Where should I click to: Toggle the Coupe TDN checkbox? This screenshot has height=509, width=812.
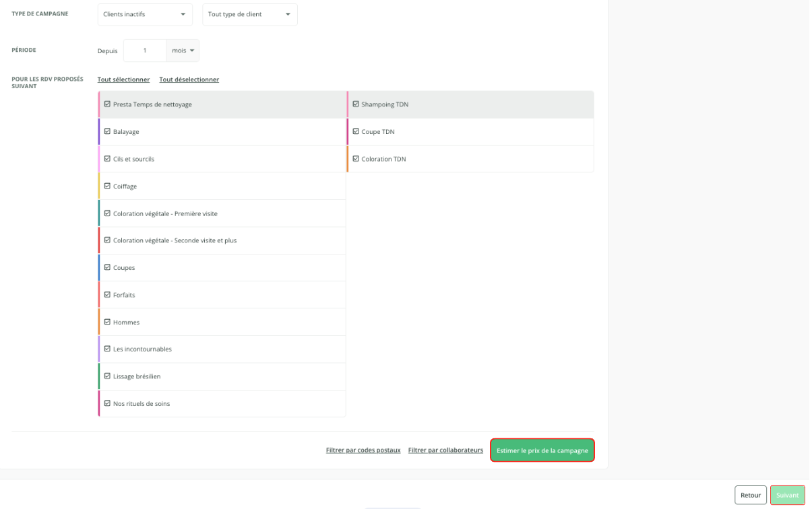point(356,132)
